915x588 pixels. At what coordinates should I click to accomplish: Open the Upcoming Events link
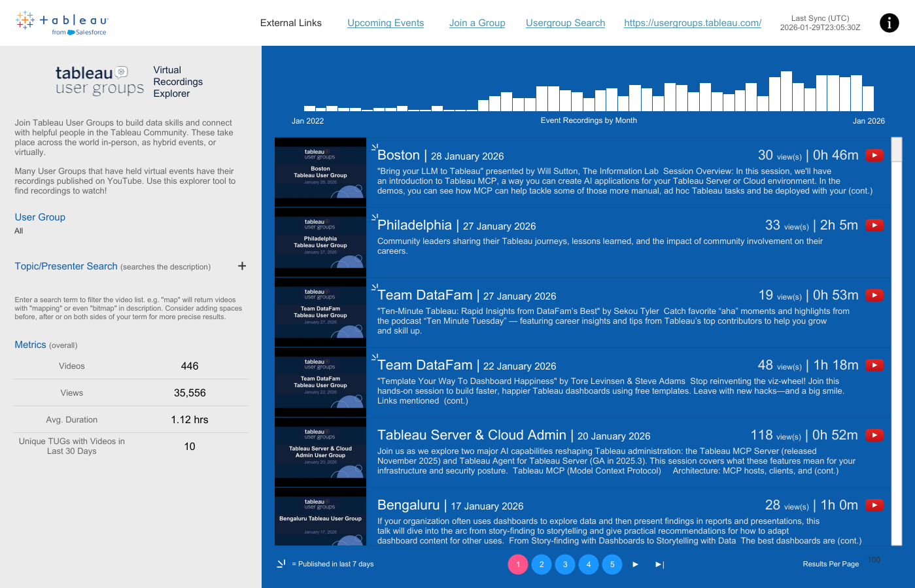385,23
